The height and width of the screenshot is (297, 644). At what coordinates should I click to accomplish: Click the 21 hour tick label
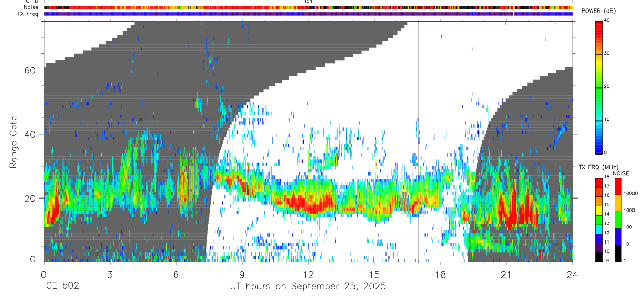pos(507,274)
